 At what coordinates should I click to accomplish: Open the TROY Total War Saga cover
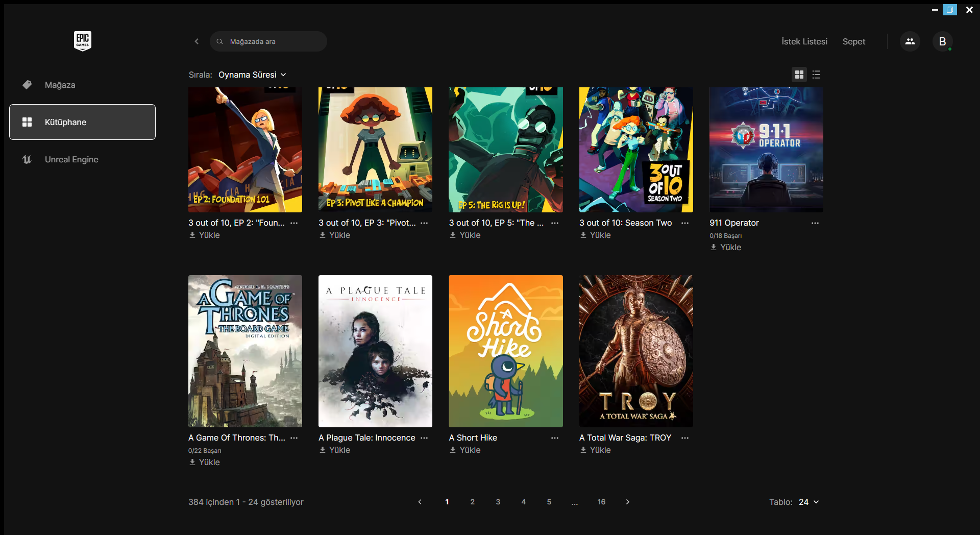click(636, 351)
